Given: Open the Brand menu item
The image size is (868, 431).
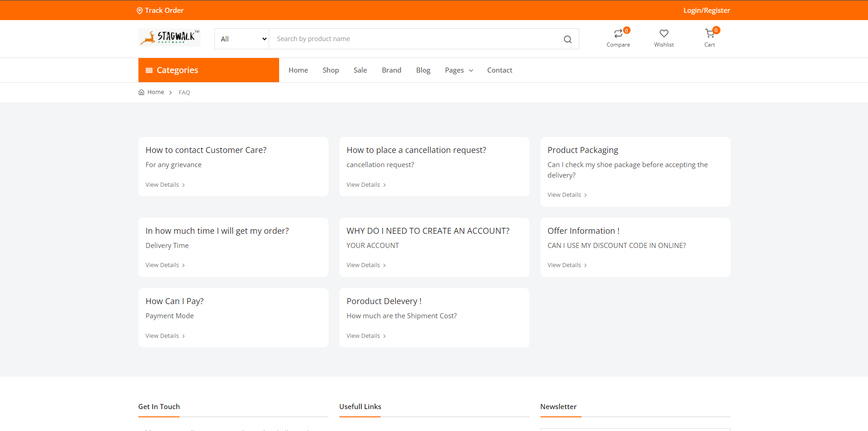Looking at the screenshot, I should [392, 70].
